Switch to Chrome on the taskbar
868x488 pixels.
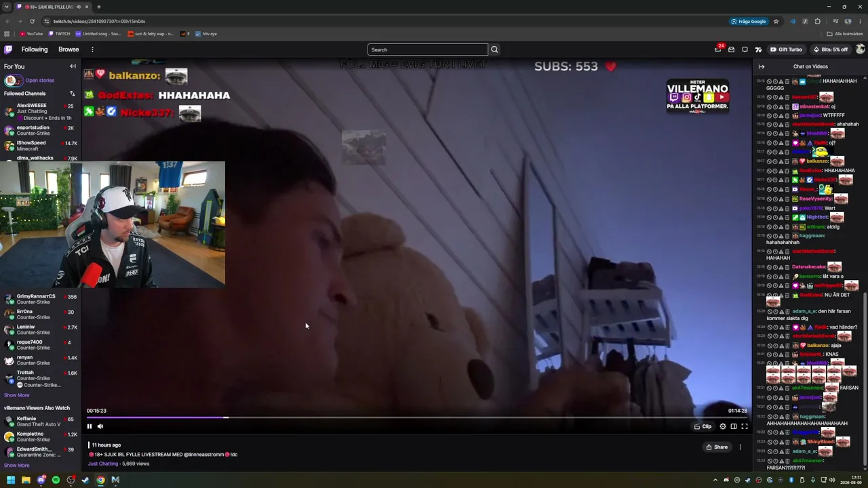[100, 480]
